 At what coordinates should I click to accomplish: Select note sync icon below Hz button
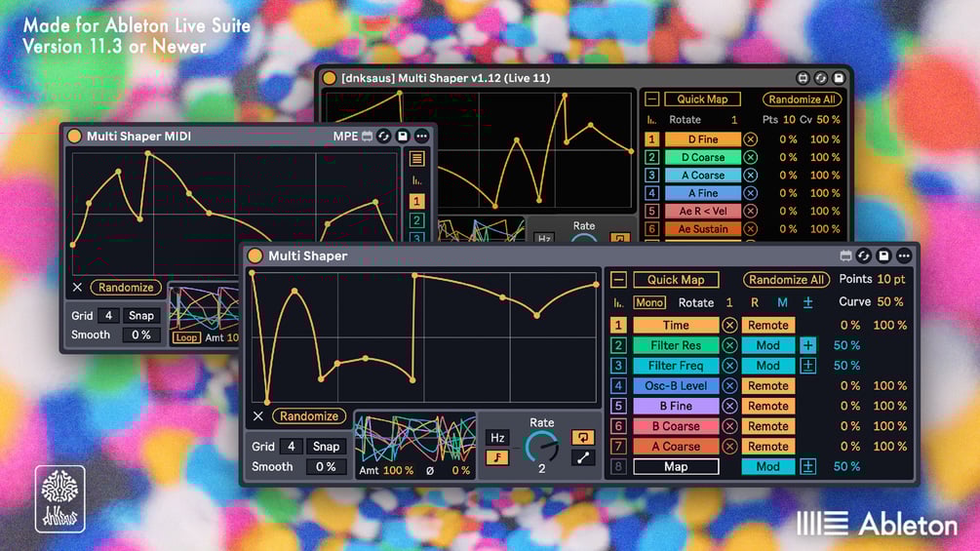tap(497, 458)
